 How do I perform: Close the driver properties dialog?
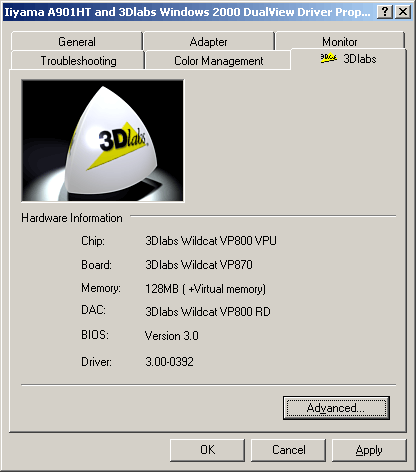(403, 12)
